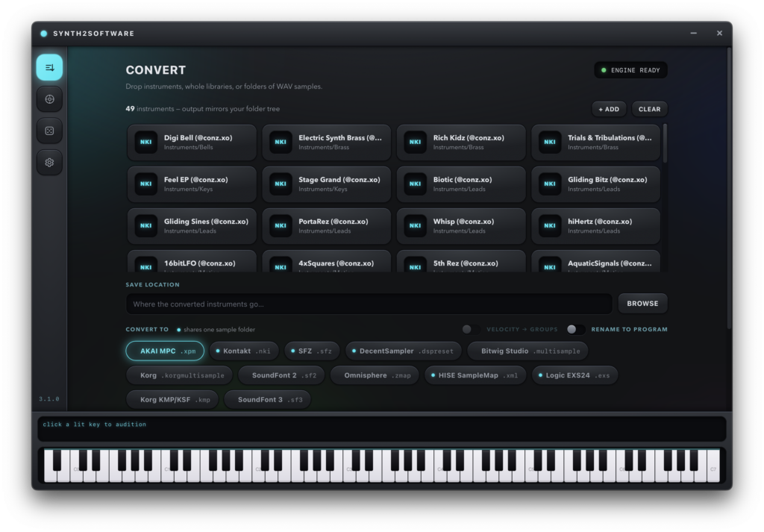The height and width of the screenshot is (532, 764).
Task: Select Bitwig Studio .multisample format
Action: pos(527,351)
